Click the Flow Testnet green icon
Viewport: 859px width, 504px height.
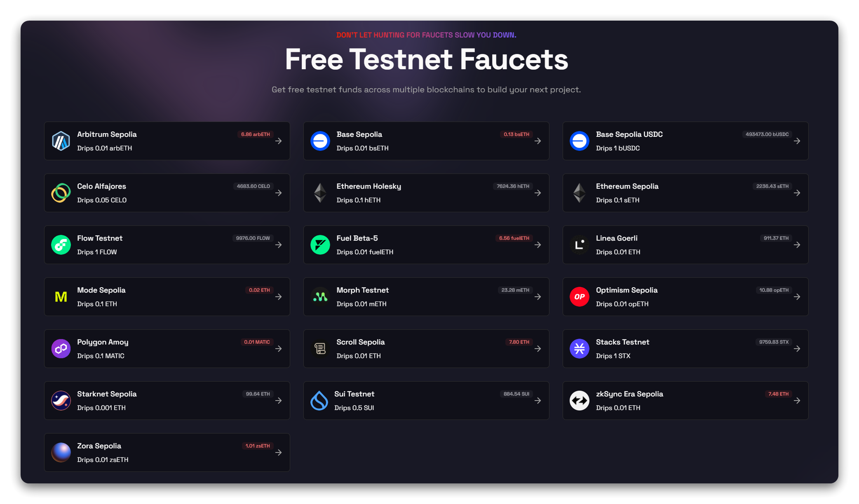tap(61, 245)
